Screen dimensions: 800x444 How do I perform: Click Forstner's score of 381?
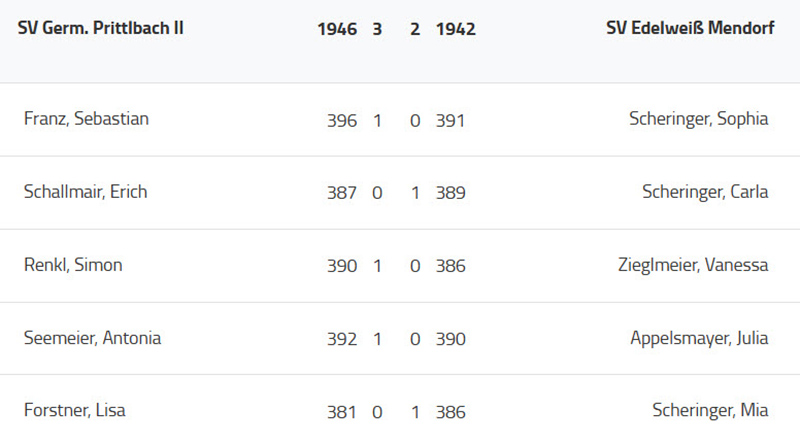pyautogui.click(x=341, y=412)
